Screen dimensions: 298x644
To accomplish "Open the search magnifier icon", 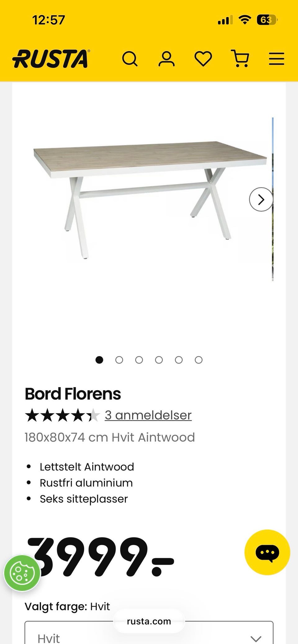I will point(130,59).
